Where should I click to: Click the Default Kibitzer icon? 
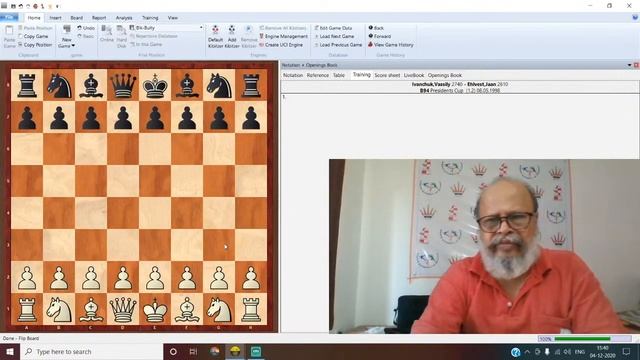pos(215,30)
